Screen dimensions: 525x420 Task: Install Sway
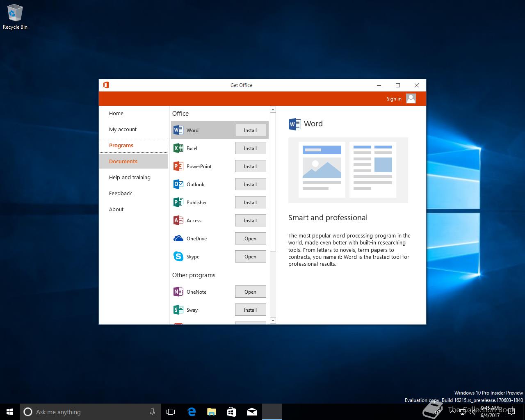250,310
